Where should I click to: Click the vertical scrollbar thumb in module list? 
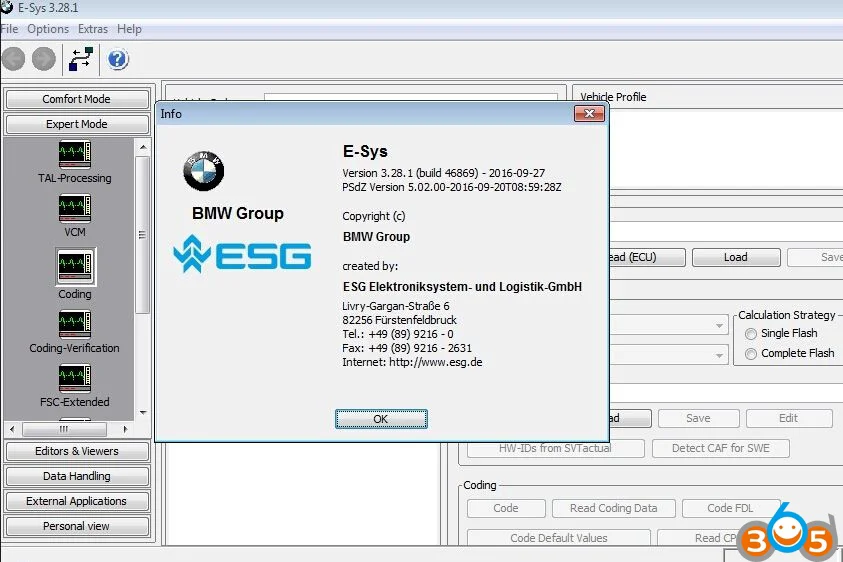142,234
